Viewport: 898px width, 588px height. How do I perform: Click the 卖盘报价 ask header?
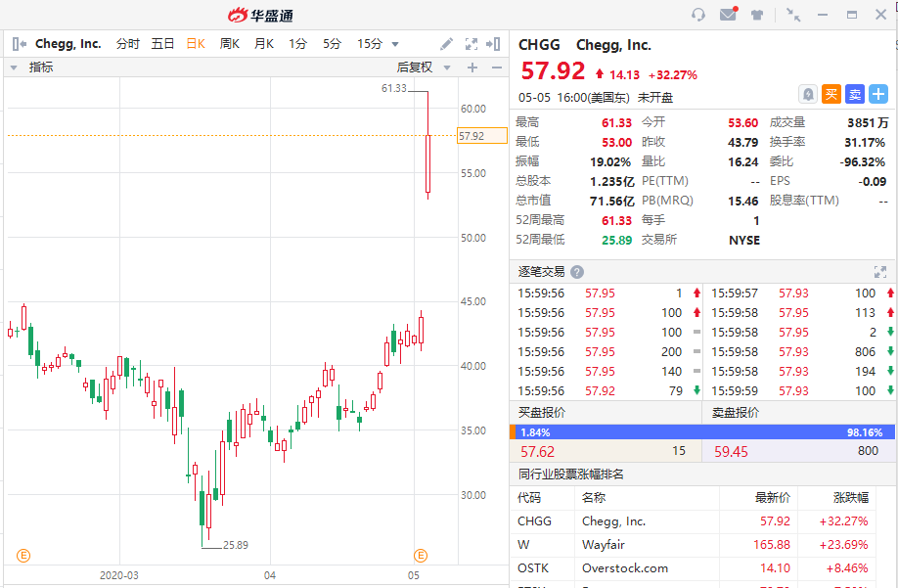point(736,412)
